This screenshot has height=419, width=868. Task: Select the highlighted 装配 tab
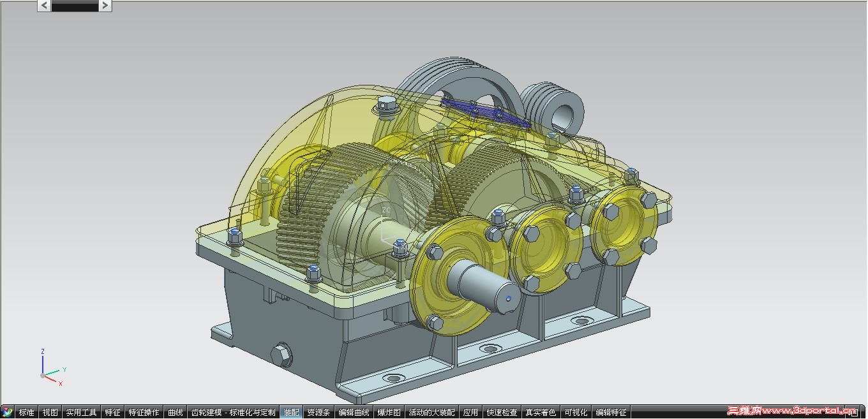(x=291, y=413)
